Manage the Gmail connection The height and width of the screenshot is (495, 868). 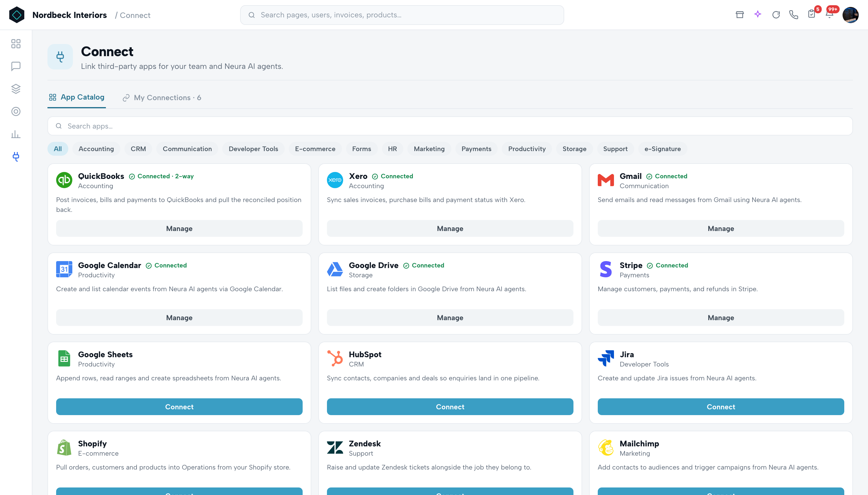click(720, 228)
